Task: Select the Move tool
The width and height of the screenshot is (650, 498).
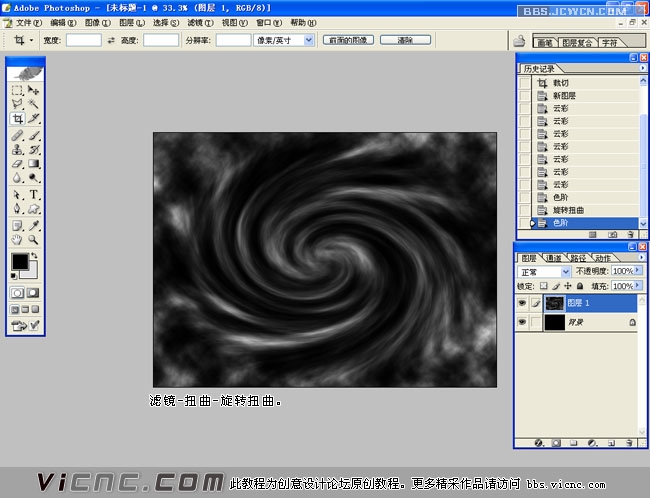Action: (x=34, y=90)
